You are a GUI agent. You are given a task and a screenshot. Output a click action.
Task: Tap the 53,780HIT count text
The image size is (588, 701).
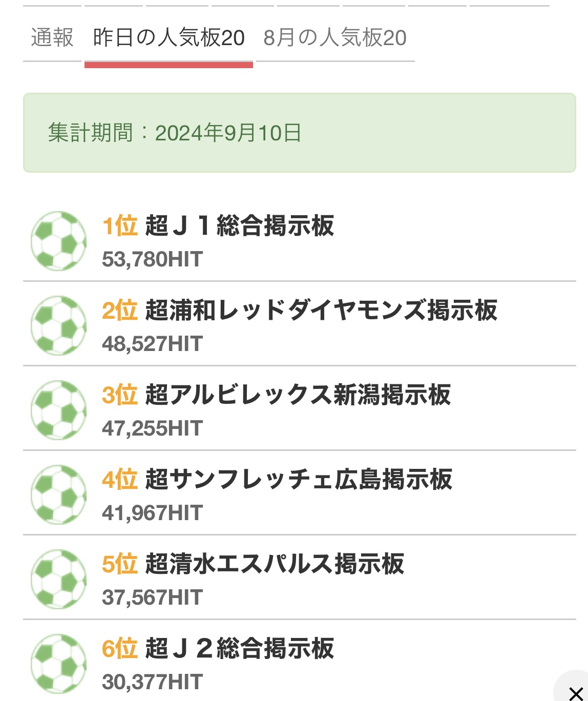[152, 259]
